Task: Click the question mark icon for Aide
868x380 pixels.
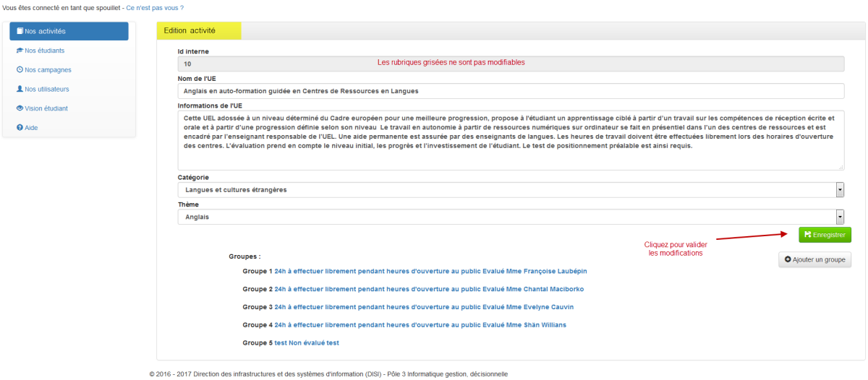Action: [20, 128]
